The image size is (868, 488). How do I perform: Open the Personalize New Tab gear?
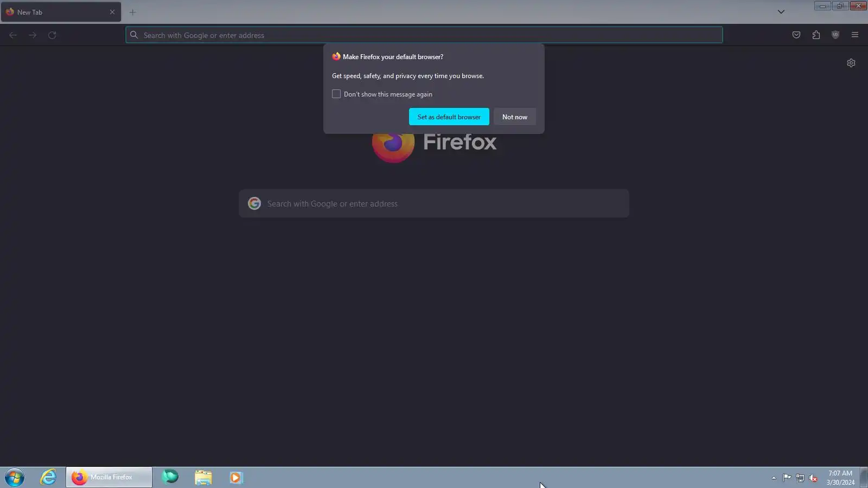point(851,63)
